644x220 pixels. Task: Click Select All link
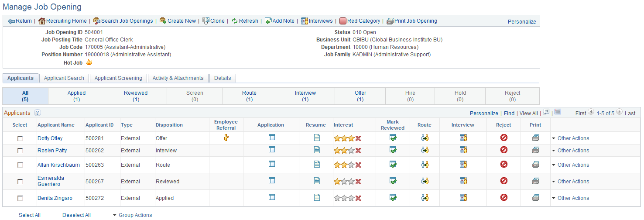point(30,215)
